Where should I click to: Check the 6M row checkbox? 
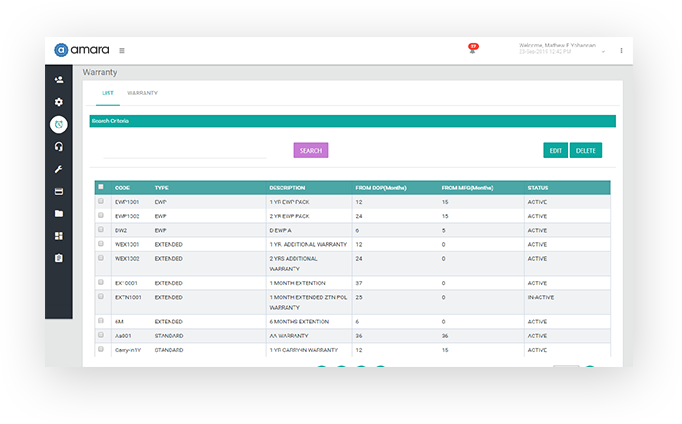point(101,321)
